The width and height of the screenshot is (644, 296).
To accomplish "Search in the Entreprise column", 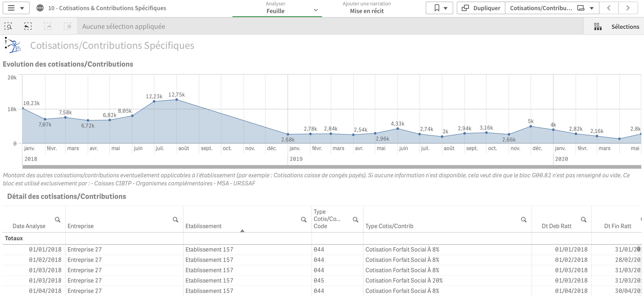I will pos(176,220).
